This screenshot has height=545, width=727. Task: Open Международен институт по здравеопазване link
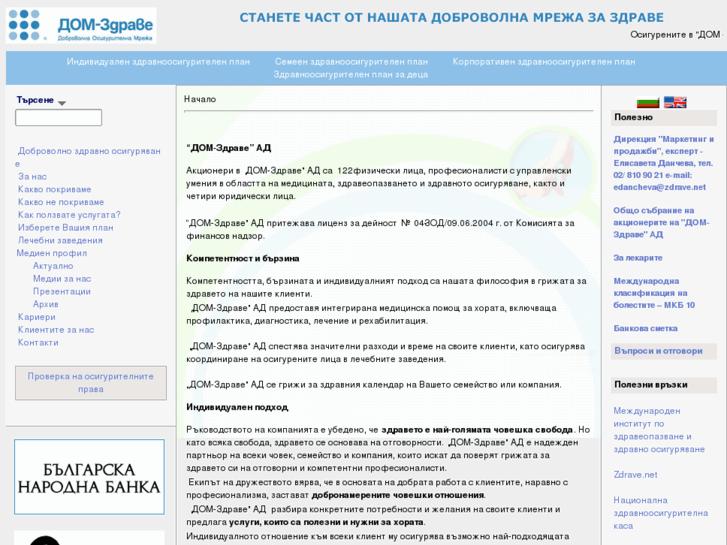click(659, 430)
